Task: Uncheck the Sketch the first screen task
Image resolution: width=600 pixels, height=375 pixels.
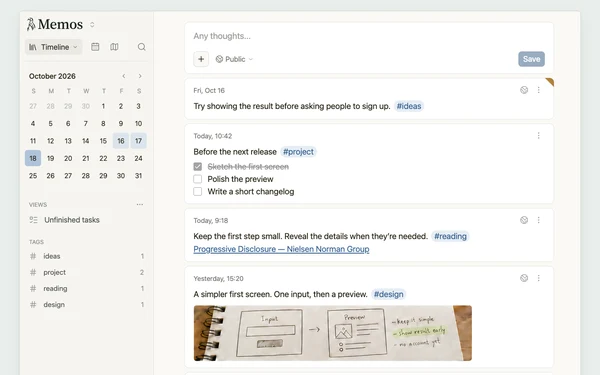Action: pyautogui.click(x=197, y=166)
